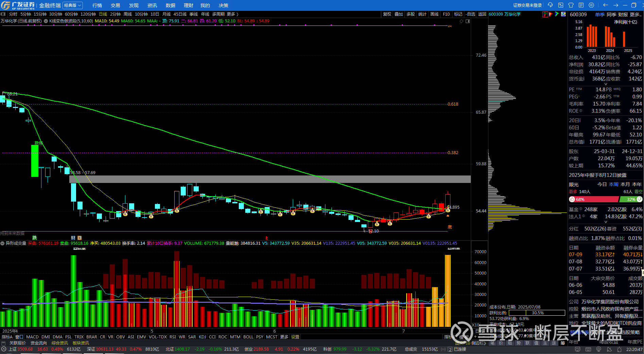Toggle the 画线 drawing tools
This screenshot has width=644, height=354.
click(x=434, y=14)
